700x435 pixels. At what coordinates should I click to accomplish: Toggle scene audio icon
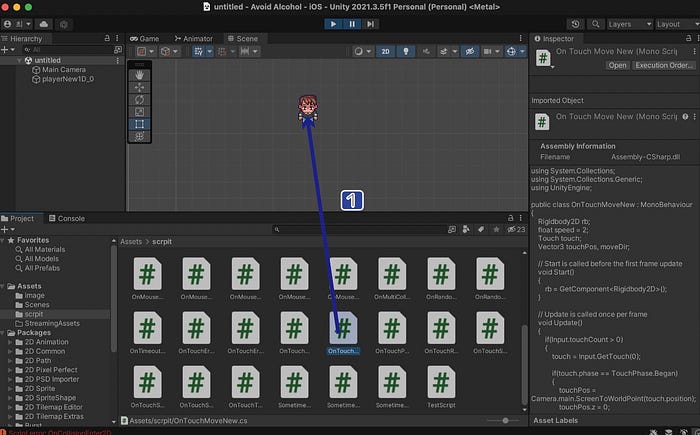(x=426, y=51)
